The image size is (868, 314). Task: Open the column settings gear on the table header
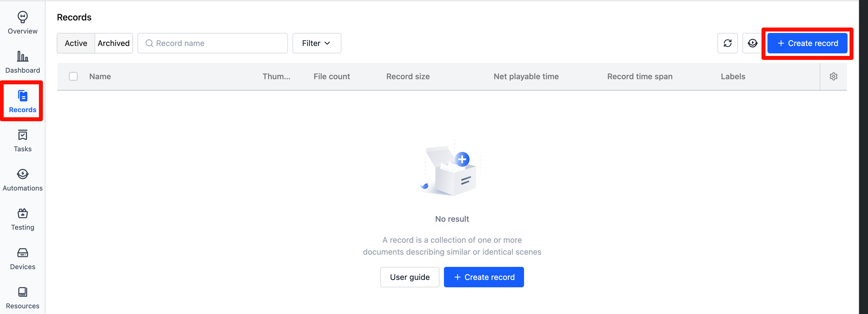[833, 76]
